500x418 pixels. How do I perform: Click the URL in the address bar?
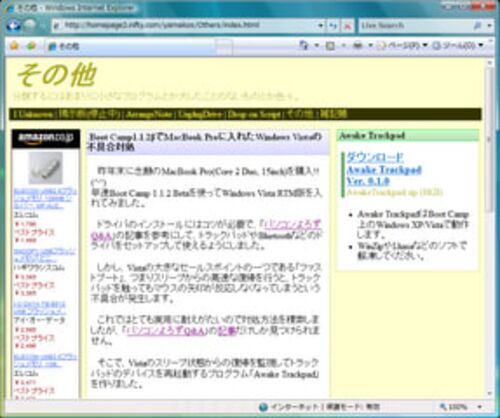(x=161, y=25)
